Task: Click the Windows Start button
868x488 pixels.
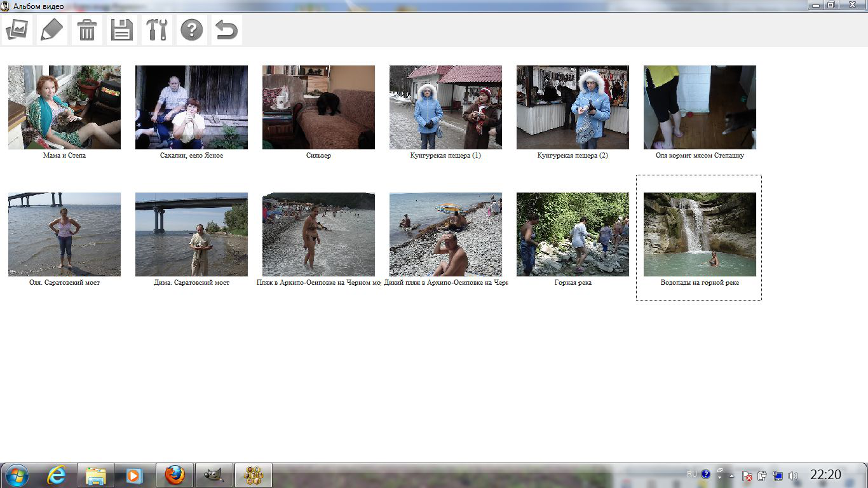Action: pyautogui.click(x=17, y=475)
